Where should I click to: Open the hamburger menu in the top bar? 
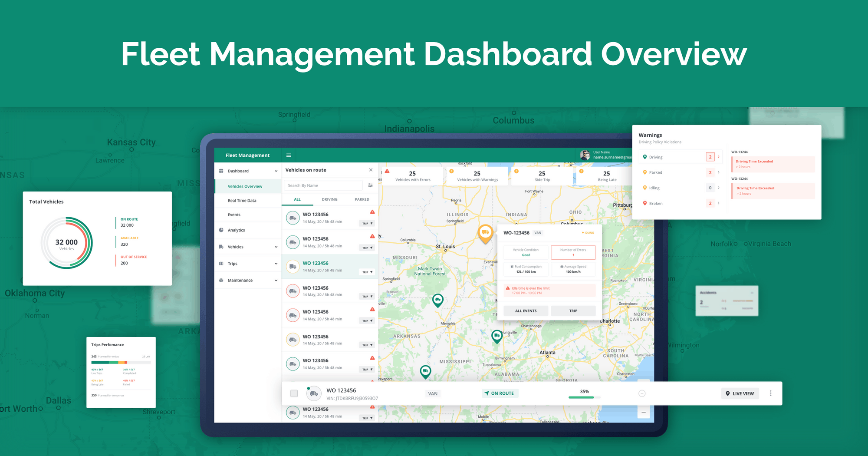[289, 155]
